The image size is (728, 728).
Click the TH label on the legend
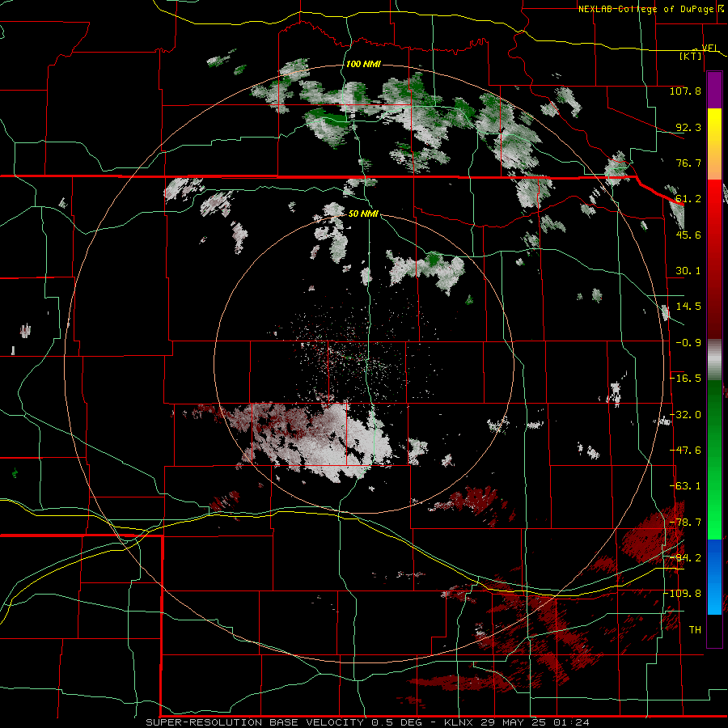(695, 630)
